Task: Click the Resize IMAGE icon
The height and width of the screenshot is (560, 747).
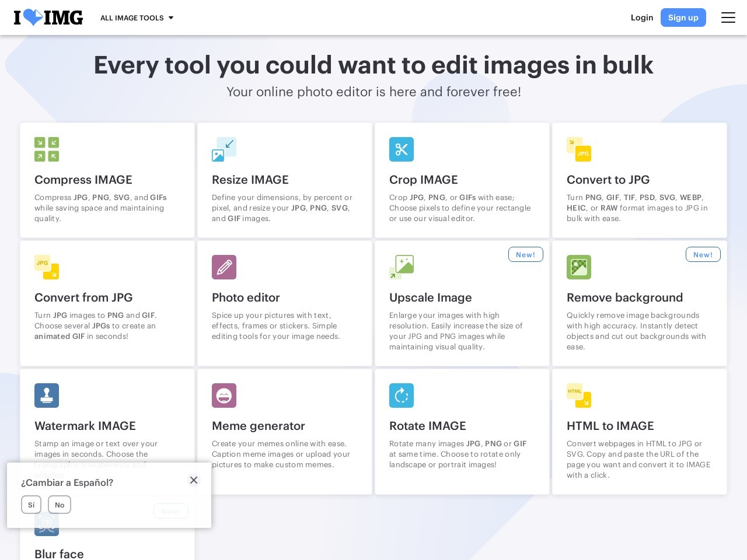Action: tap(224, 149)
